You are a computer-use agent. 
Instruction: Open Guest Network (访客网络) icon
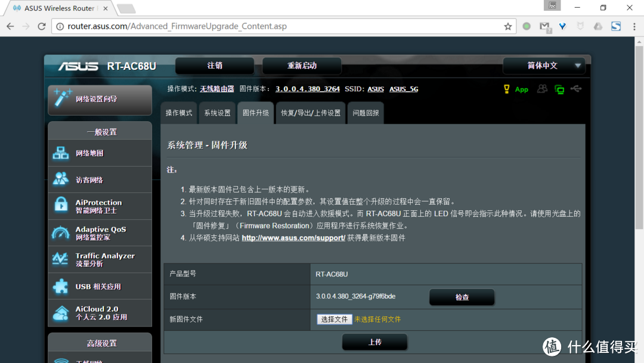[x=61, y=179]
